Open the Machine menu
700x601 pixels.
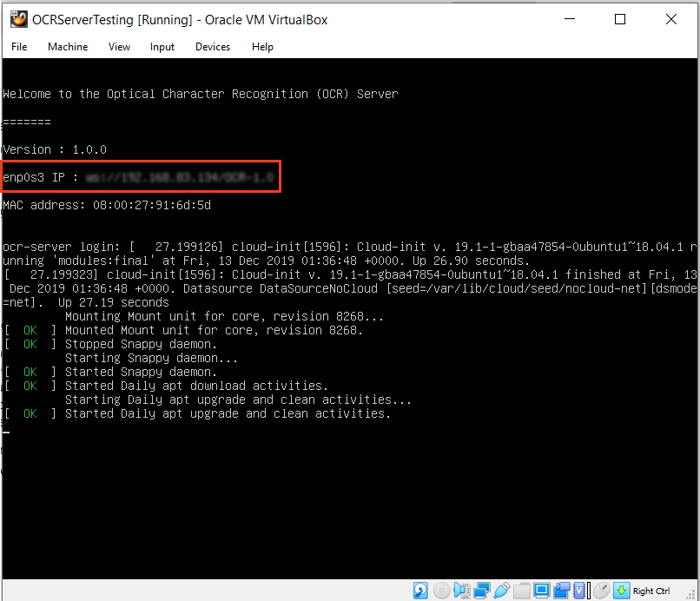[x=68, y=47]
